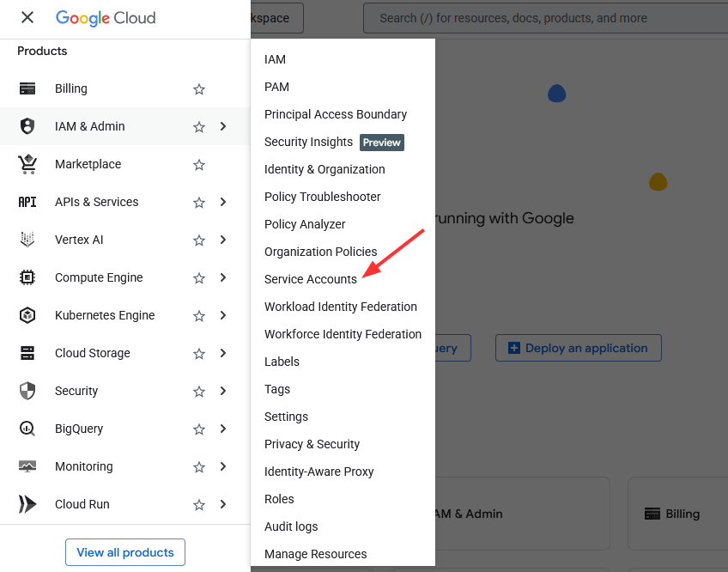Viewport: 728px width, 572px height.
Task: Click the Billing icon in the Products list
Action: [x=27, y=88]
